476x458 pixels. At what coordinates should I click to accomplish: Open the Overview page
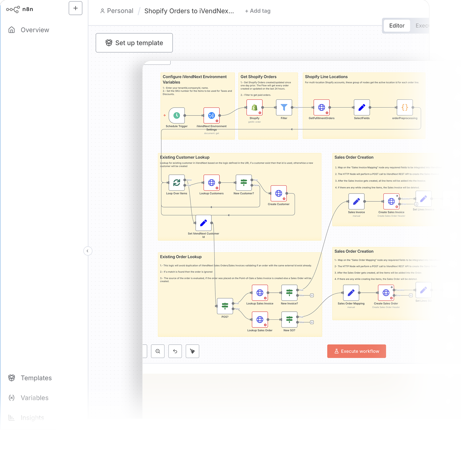pyautogui.click(x=29, y=30)
